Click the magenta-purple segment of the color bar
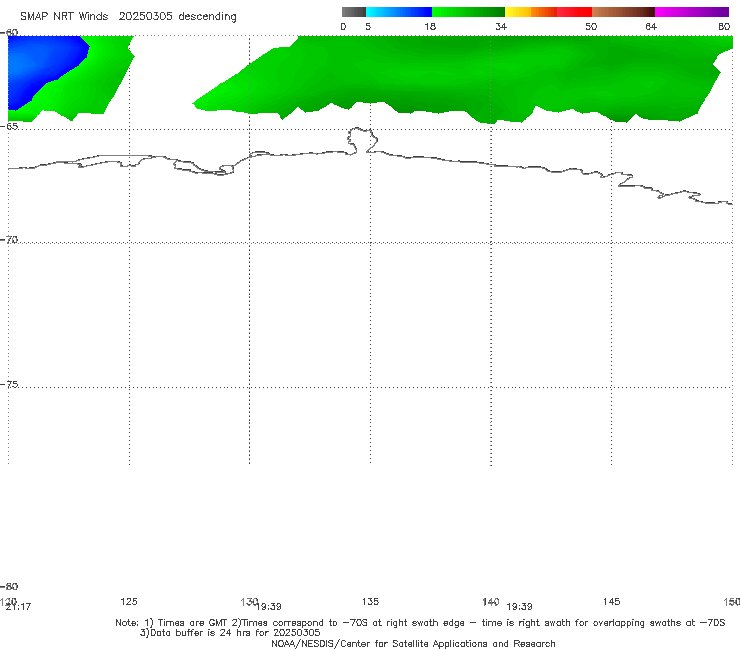740x650 pixels. (692, 12)
